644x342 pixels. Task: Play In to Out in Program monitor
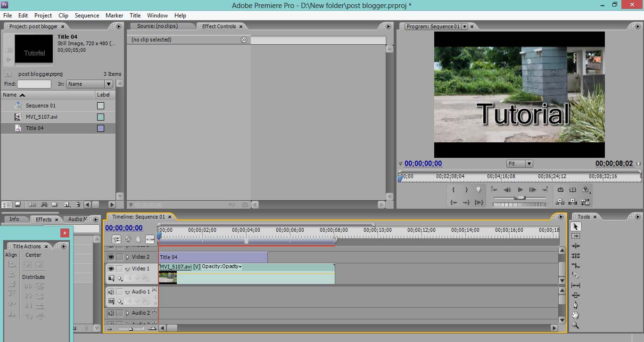point(479,202)
